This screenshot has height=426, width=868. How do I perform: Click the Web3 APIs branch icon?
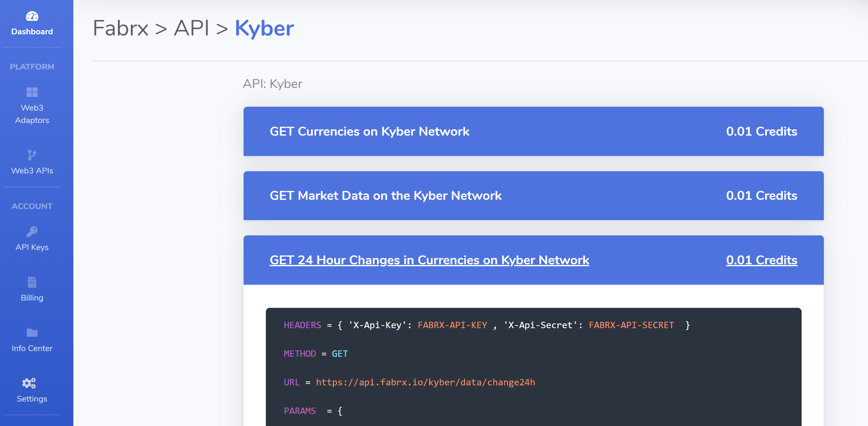(32, 155)
